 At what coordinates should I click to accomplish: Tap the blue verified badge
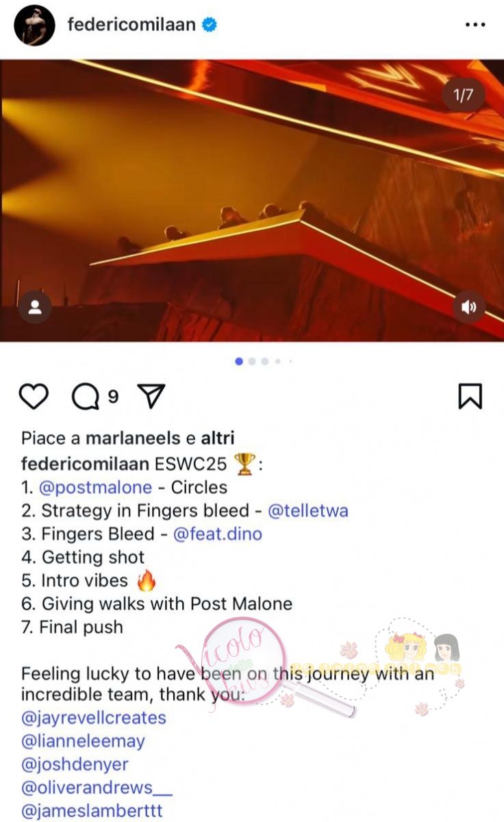pos(210,25)
